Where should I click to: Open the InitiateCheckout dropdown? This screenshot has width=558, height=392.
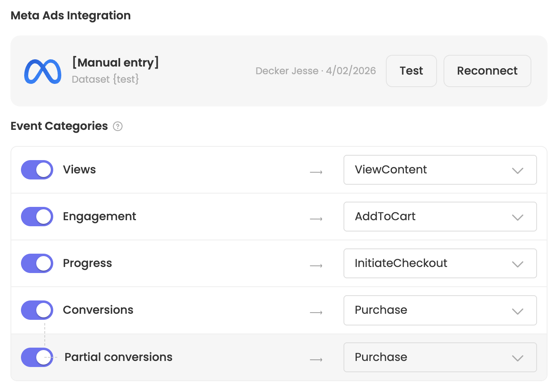(440, 263)
